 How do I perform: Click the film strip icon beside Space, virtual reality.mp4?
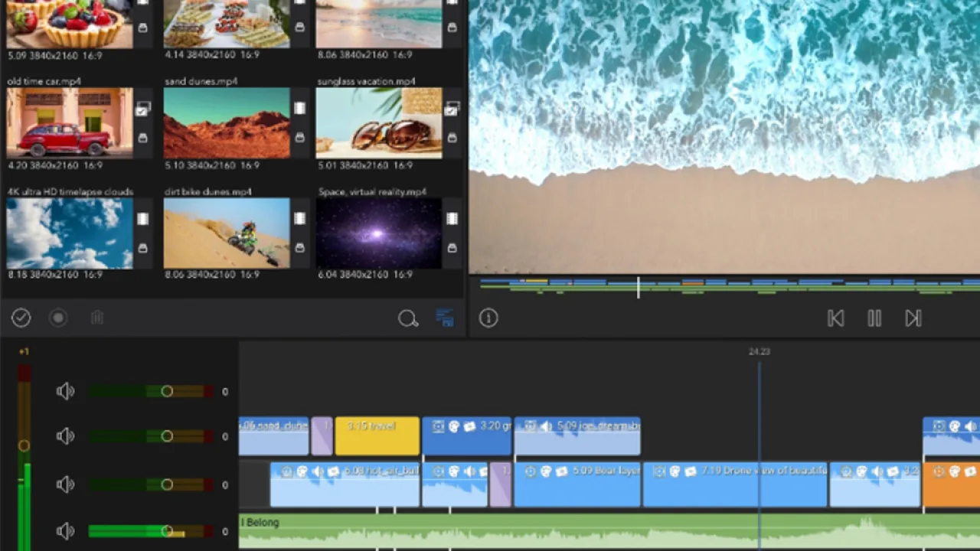pyautogui.click(x=452, y=219)
